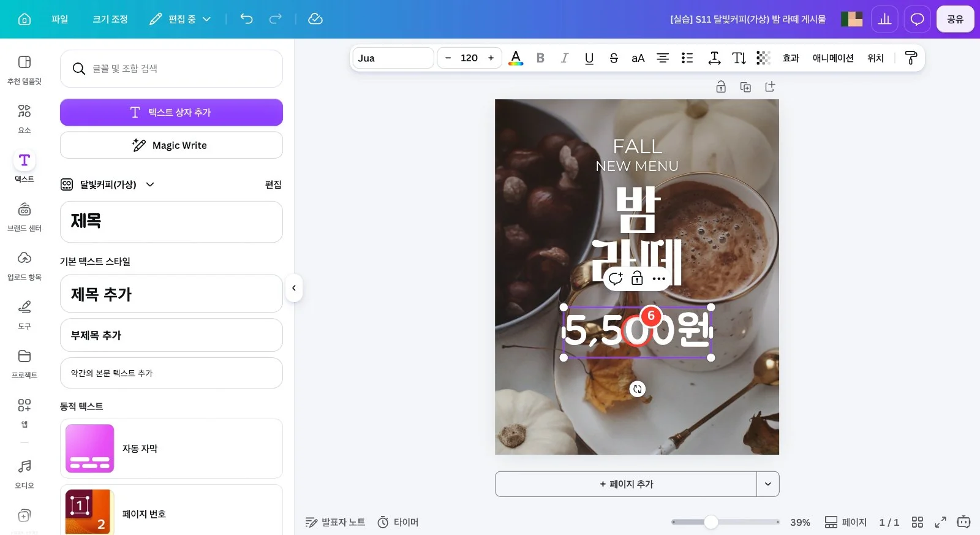Select 텍스트 sidebar tab
Screen dimensions: 980x535
point(24,167)
